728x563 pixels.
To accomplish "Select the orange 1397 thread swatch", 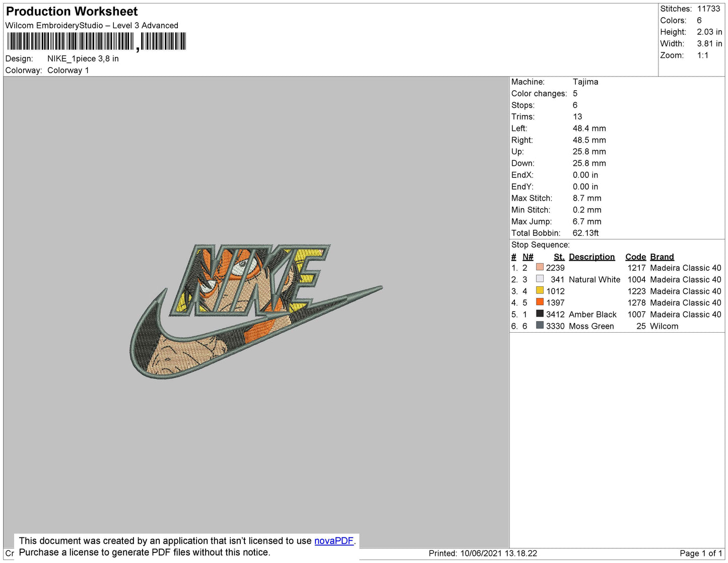I will click(540, 302).
